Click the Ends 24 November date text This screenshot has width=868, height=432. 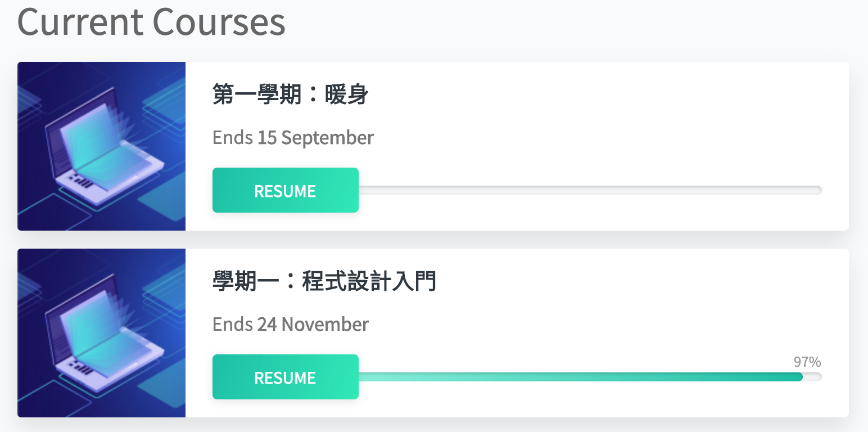[x=291, y=325]
